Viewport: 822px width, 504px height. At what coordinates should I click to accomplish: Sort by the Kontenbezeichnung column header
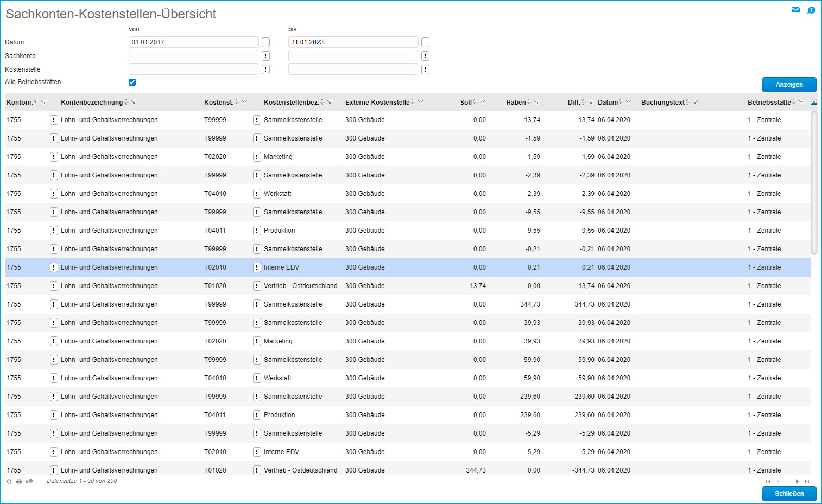pyautogui.click(x=92, y=103)
